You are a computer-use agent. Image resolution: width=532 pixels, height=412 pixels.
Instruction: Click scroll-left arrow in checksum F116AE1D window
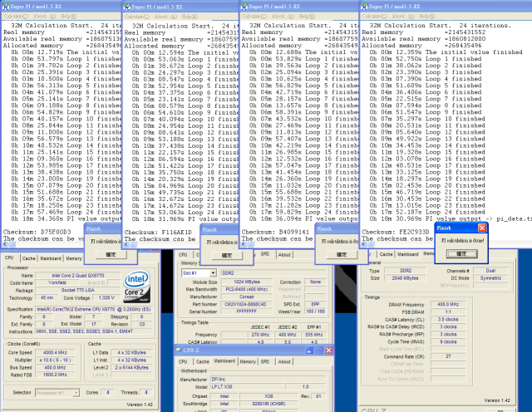[126, 244]
